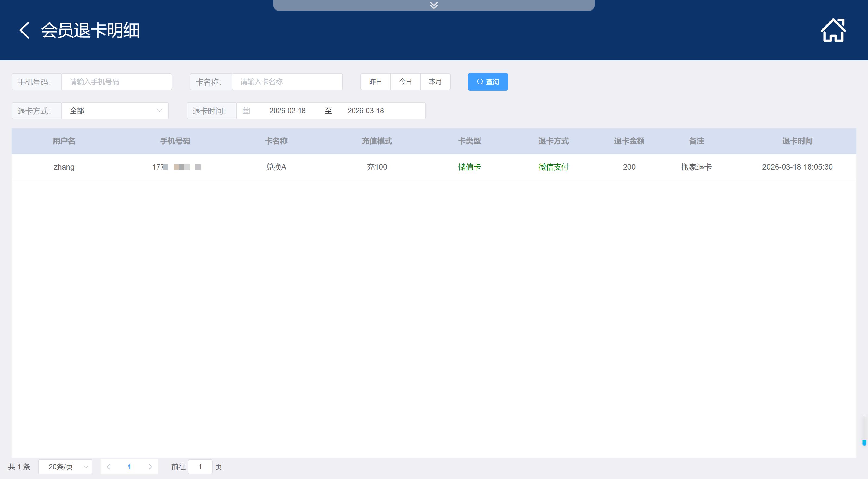Click the back arrow icon
Image resolution: width=868 pixels, height=479 pixels.
coord(24,30)
